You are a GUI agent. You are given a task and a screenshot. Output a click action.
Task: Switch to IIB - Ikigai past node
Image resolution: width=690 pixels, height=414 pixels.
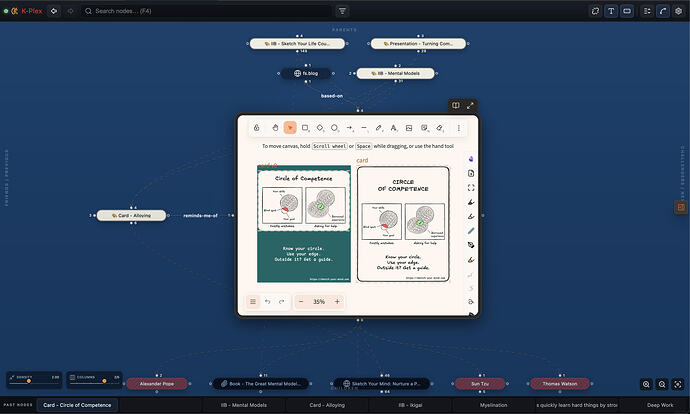pyautogui.click(x=410, y=405)
